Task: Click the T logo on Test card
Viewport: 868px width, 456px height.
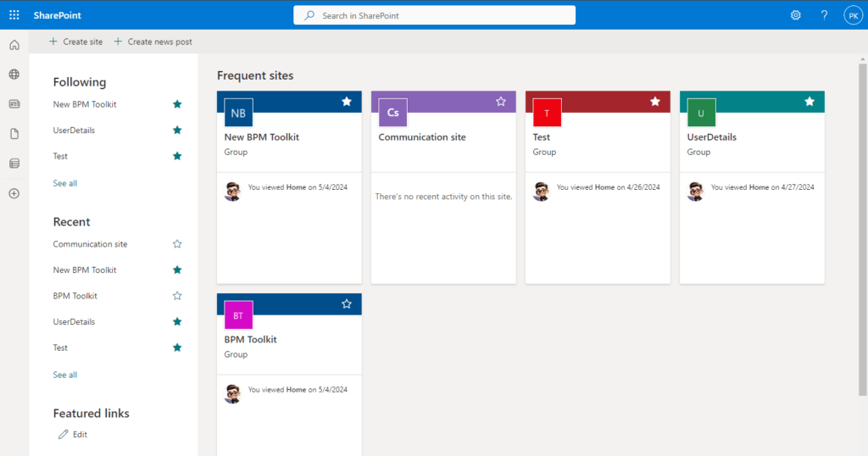Action: (x=547, y=113)
